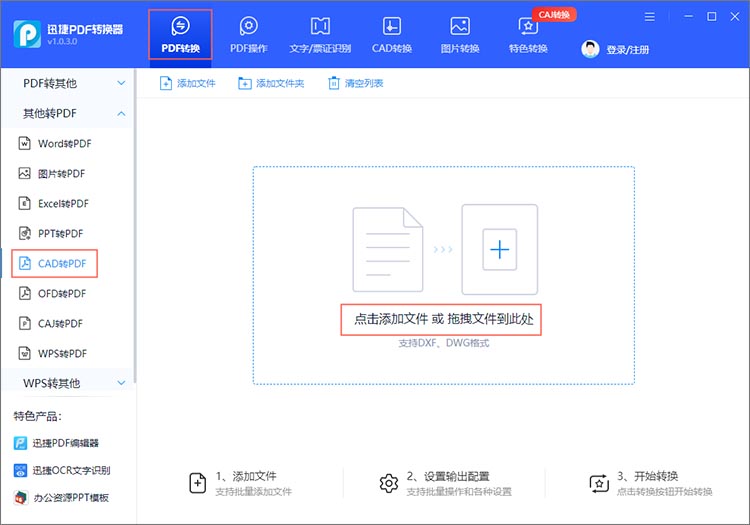Image resolution: width=750 pixels, height=525 pixels.
Task: Click the 支持DXF、DWG格式 text
Action: (x=444, y=343)
